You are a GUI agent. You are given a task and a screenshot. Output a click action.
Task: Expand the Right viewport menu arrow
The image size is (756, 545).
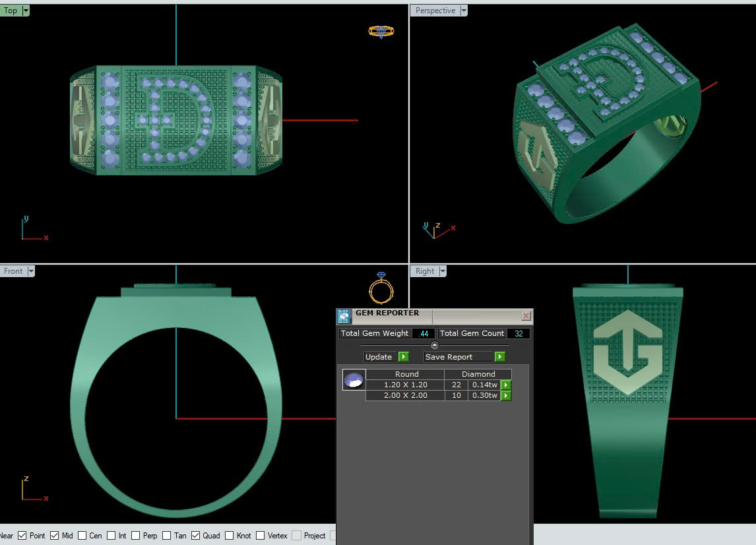[443, 271]
